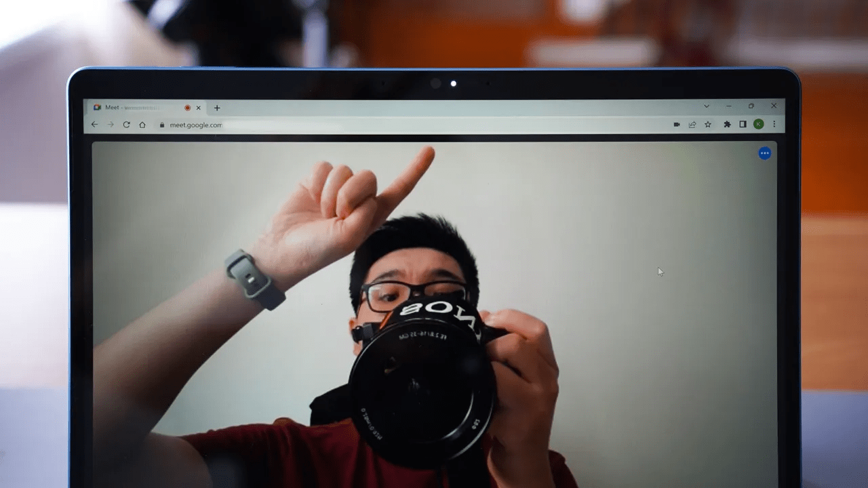
Task: Click the padlock site info icon
Action: pyautogui.click(x=162, y=125)
